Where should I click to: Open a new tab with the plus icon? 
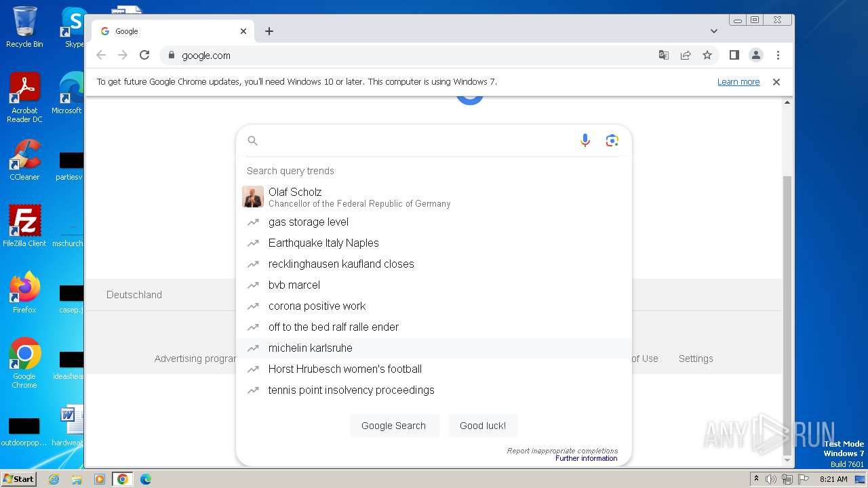(x=269, y=31)
